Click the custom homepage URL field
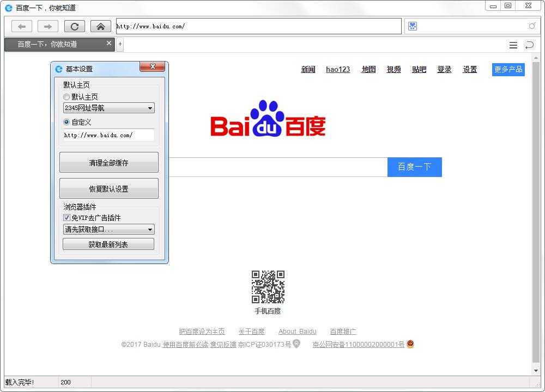 tap(109, 135)
